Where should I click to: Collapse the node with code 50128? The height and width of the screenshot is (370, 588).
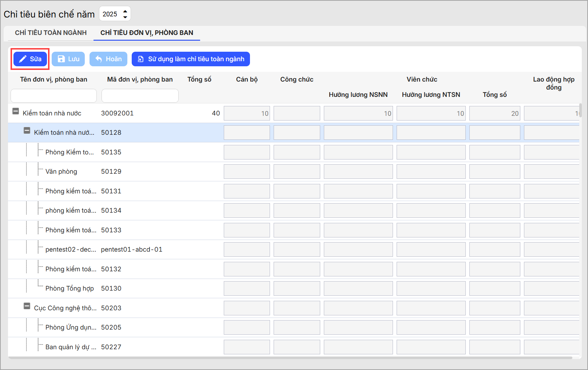click(x=27, y=131)
